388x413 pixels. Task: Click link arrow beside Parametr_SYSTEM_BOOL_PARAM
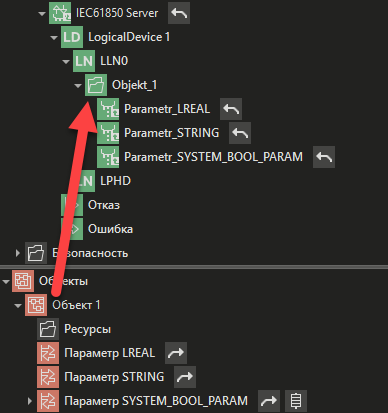click(x=324, y=157)
